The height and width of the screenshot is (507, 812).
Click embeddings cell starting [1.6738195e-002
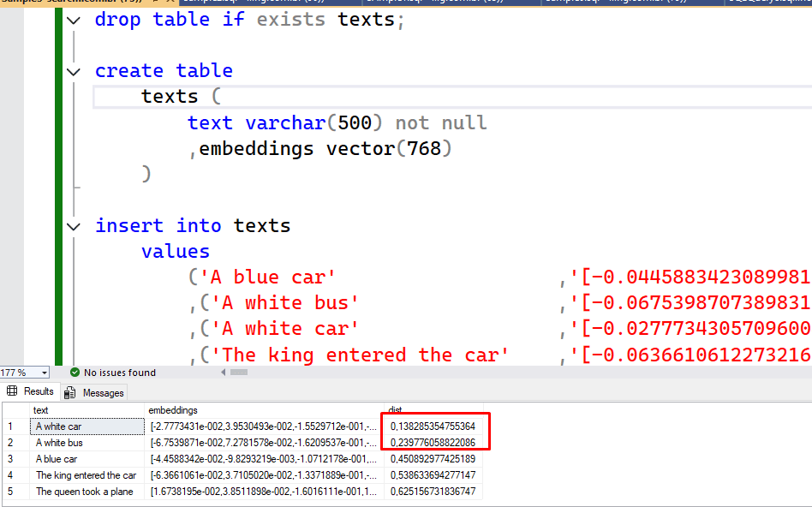click(x=264, y=492)
